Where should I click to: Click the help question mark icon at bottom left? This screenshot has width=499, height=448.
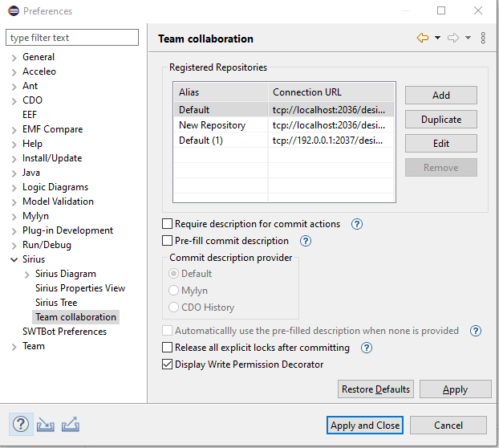tap(20, 424)
